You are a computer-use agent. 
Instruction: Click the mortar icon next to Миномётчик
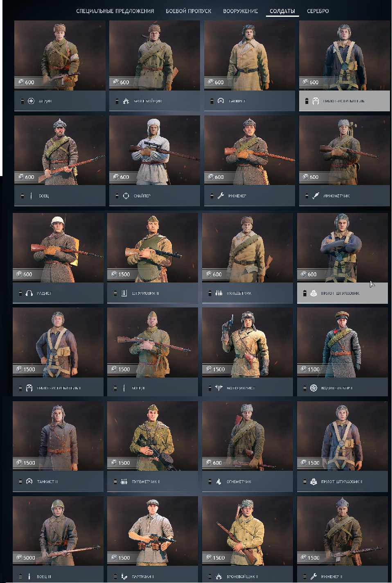click(x=315, y=196)
